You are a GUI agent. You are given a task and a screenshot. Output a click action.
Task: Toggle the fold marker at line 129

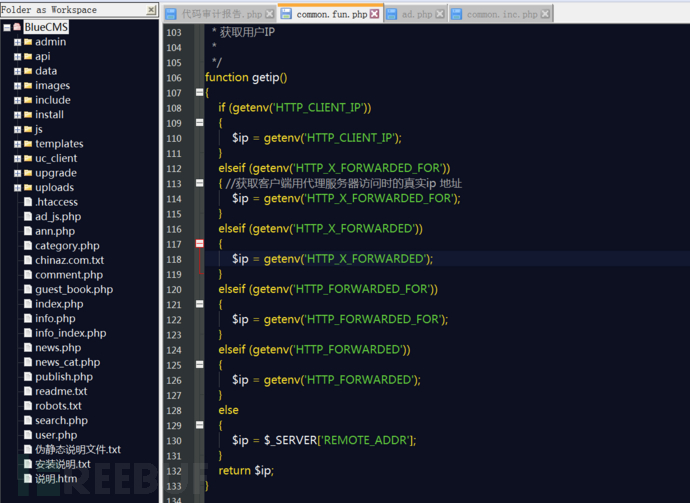pos(200,426)
